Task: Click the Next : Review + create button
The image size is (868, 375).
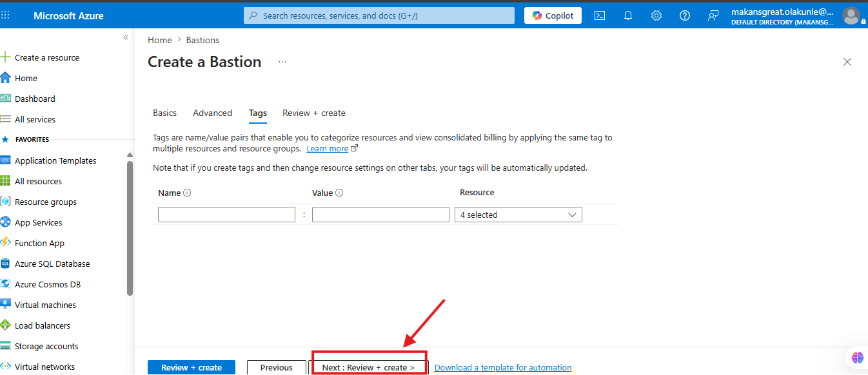Action: [368, 367]
